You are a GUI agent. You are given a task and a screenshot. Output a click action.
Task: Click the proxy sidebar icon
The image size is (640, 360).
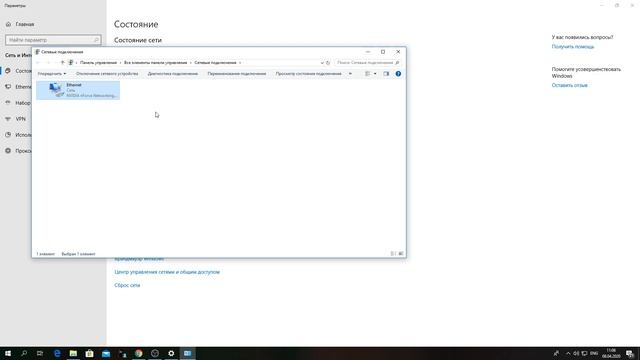(8, 151)
